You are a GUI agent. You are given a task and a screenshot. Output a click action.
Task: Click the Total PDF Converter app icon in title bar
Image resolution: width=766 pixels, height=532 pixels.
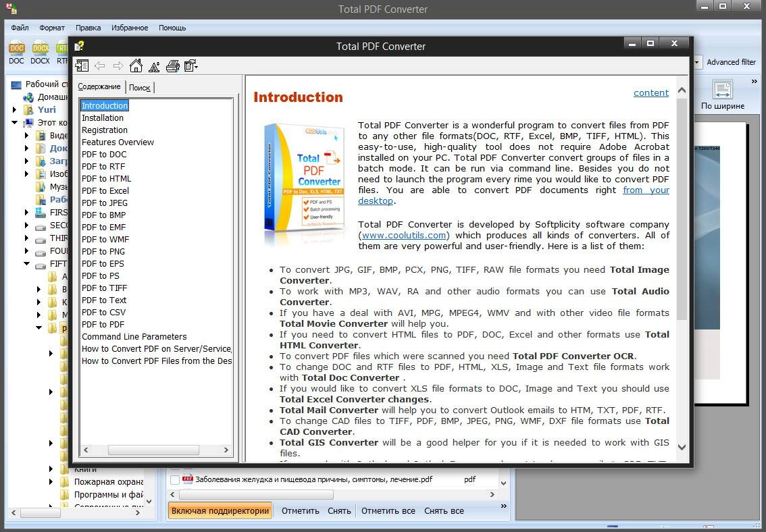[x=11, y=8]
